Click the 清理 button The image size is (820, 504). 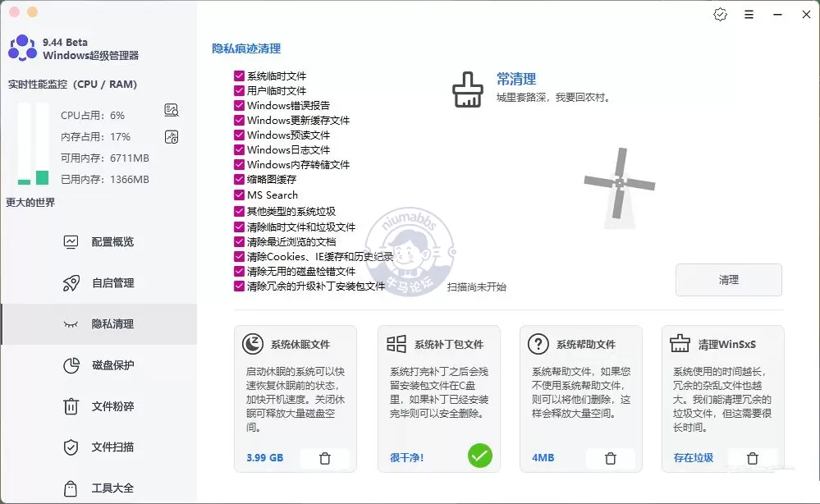click(729, 280)
